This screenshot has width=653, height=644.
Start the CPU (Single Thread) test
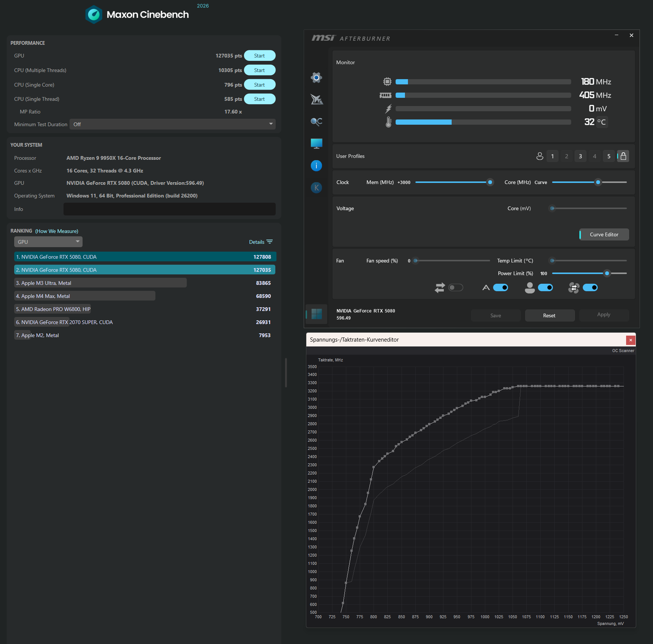(260, 99)
